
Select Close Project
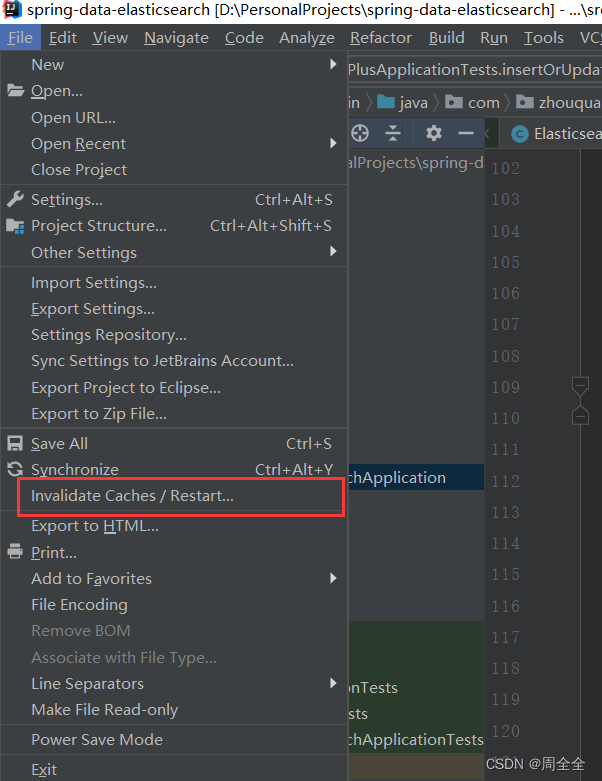174,170
